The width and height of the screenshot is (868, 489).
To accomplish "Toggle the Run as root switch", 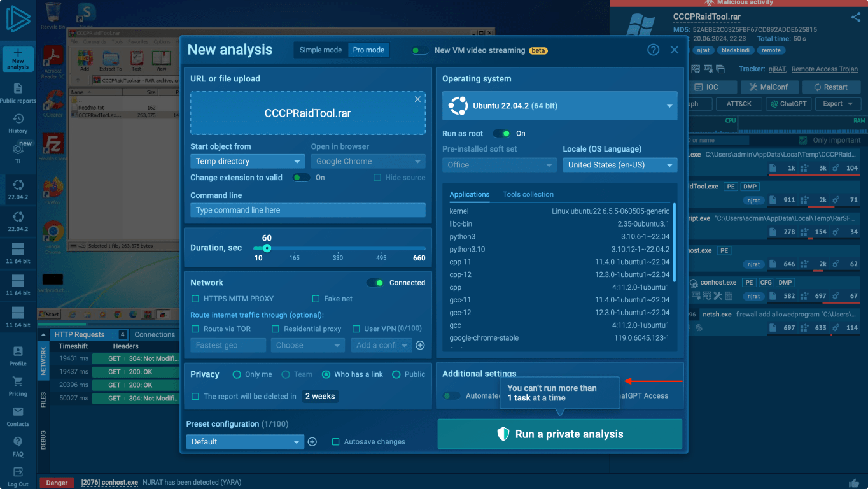I will coord(502,134).
